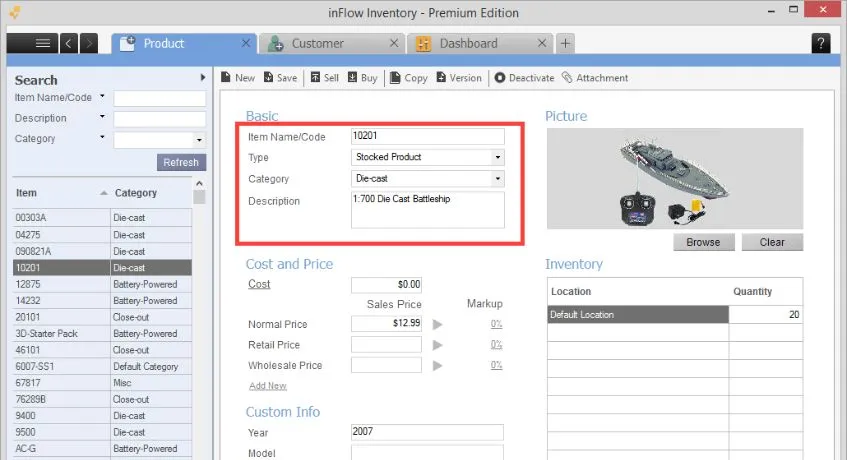Click the Refresh button
The height and width of the screenshot is (460, 847).
182,162
